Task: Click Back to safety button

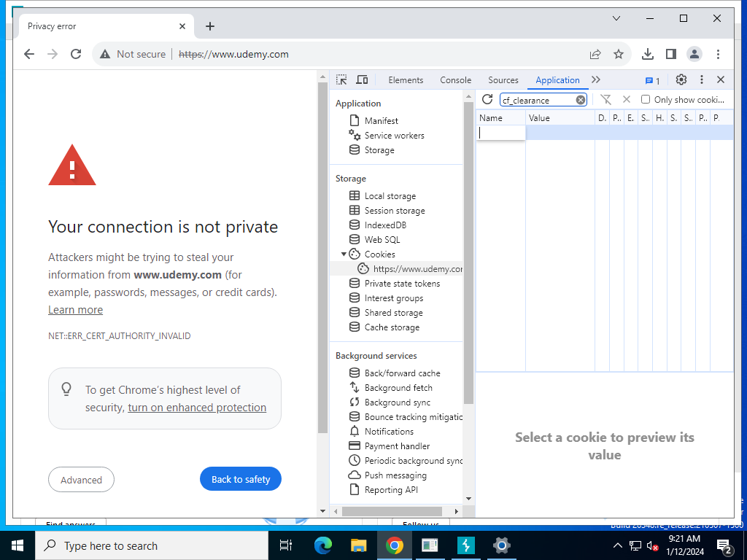Action: 241,479
